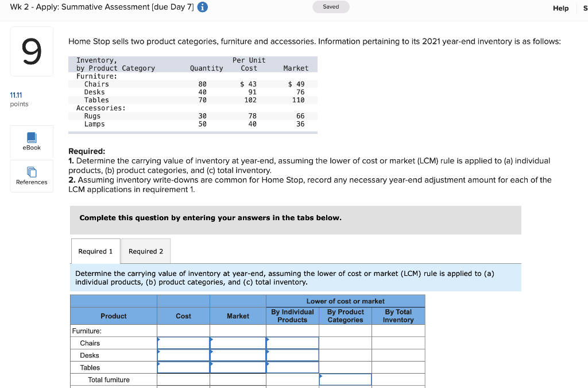Click the Desks Market input field

click(238, 355)
